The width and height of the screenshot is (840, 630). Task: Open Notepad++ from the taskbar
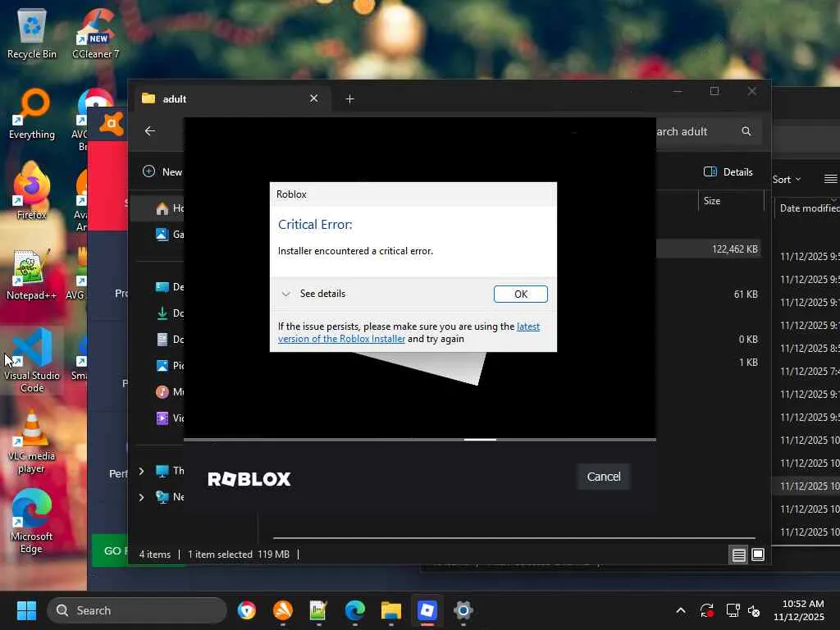pos(318,610)
